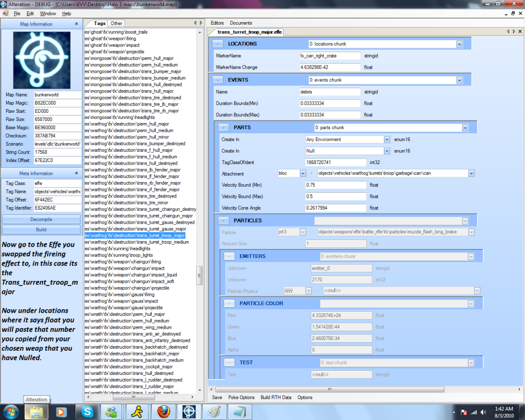Click the Decompile button
The width and height of the screenshot is (525, 420).
click(41, 219)
